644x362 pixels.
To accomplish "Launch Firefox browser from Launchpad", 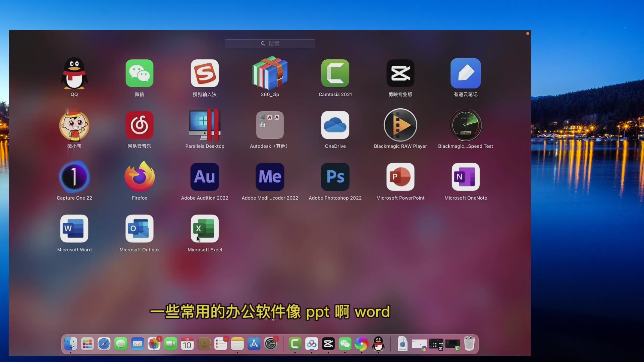I will pyautogui.click(x=140, y=176).
